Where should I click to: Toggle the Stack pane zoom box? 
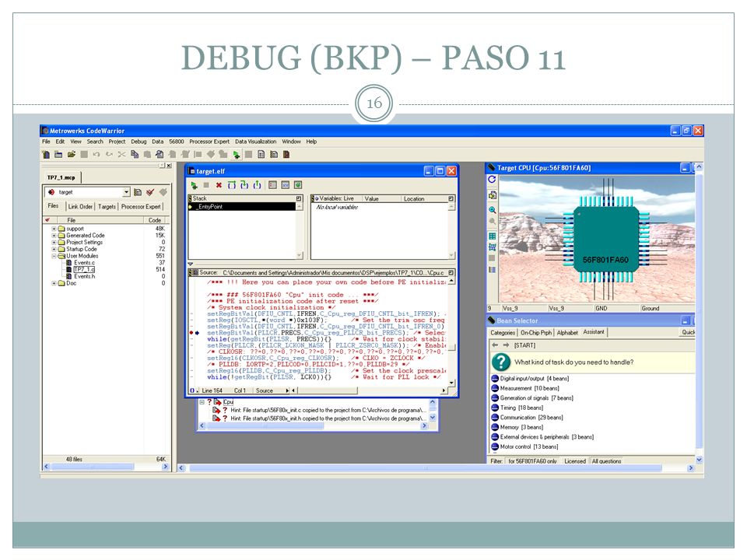(299, 198)
